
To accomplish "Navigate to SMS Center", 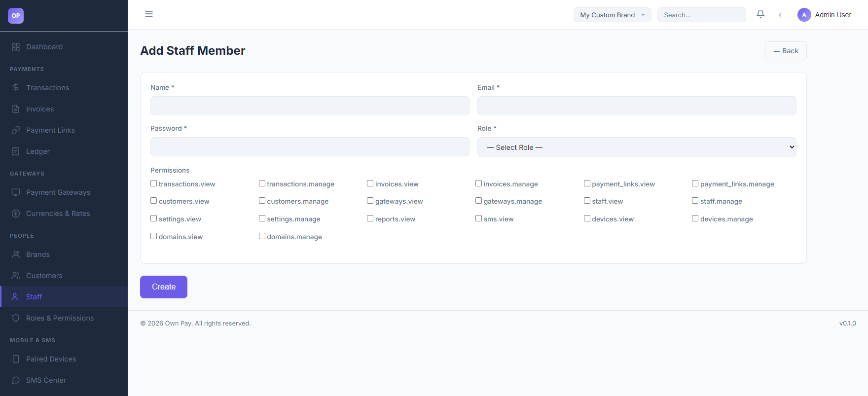I will (x=64, y=380).
